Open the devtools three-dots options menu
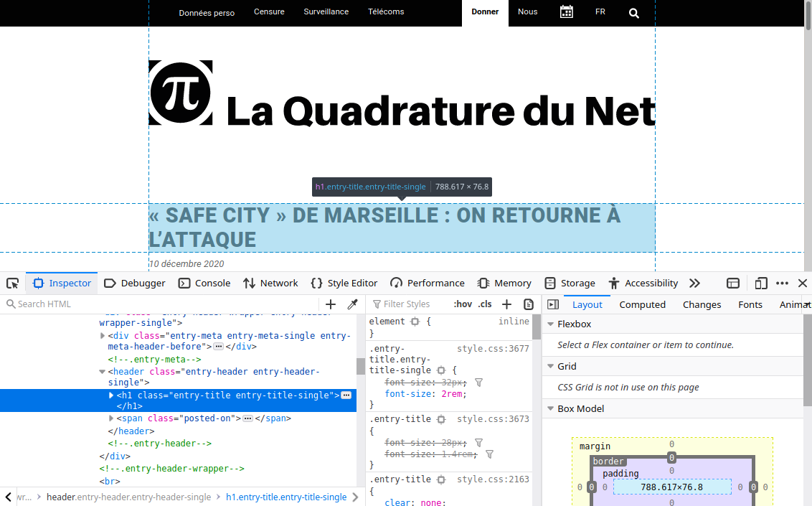 tap(782, 284)
